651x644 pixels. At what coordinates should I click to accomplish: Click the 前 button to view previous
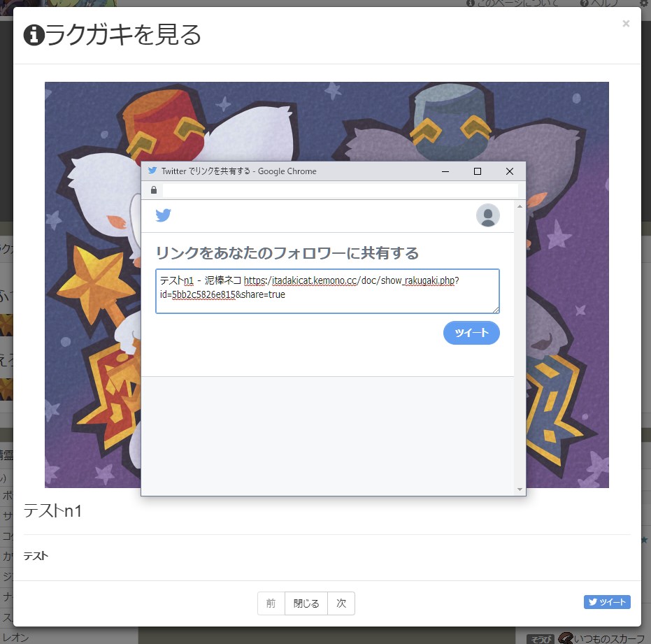(271, 603)
